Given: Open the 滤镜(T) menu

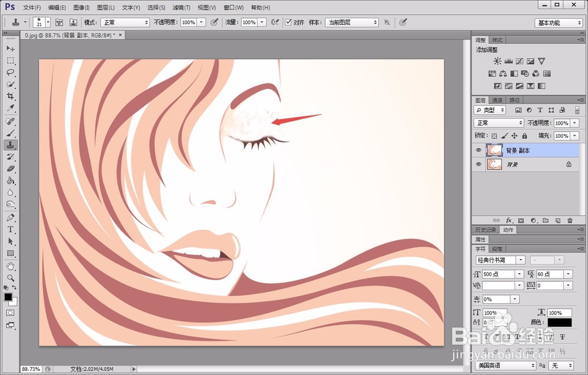Looking at the screenshot, I should (182, 8).
